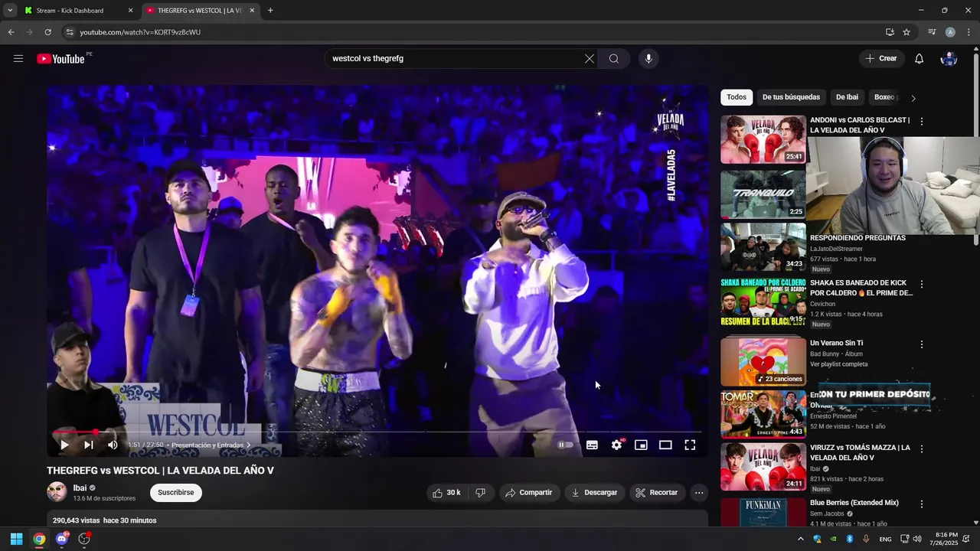Image resolution: width=980 pixels, height=551 pixels.
Task: Select the Todos filter chip
Action: pos(737,97)
